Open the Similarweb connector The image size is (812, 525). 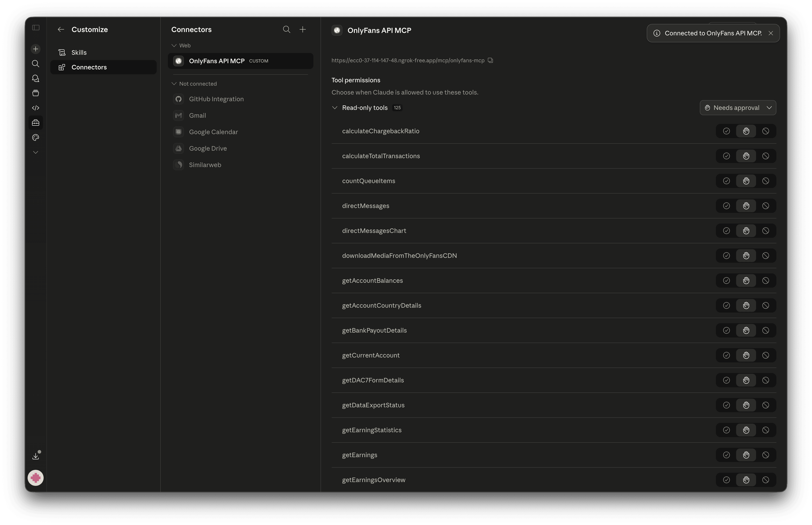pyautogui.click(x=240, y=165)
